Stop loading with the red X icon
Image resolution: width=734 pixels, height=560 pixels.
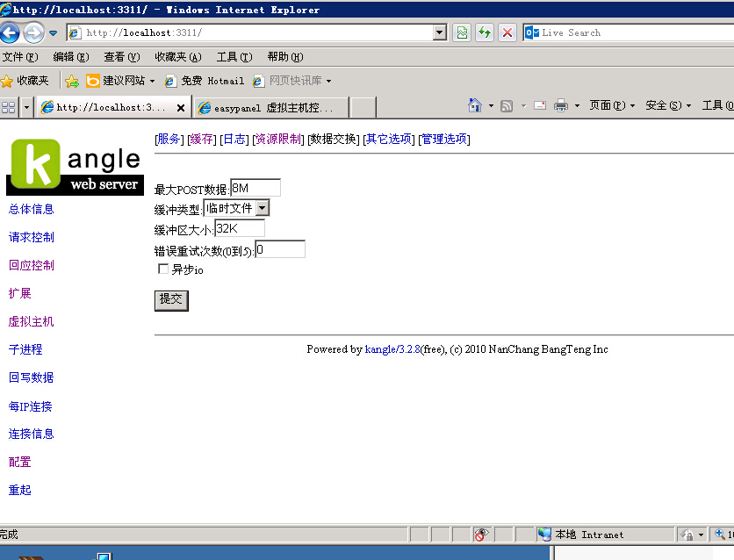[507, 32]
